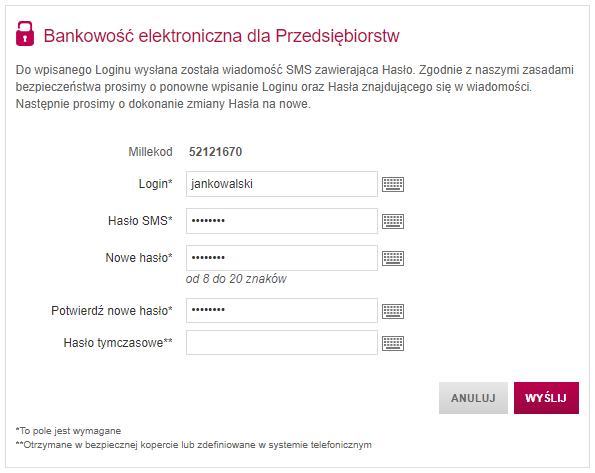Open virtual keyboard for Hasło SMS field
This screenshot has height=473, width=595.
393,221
